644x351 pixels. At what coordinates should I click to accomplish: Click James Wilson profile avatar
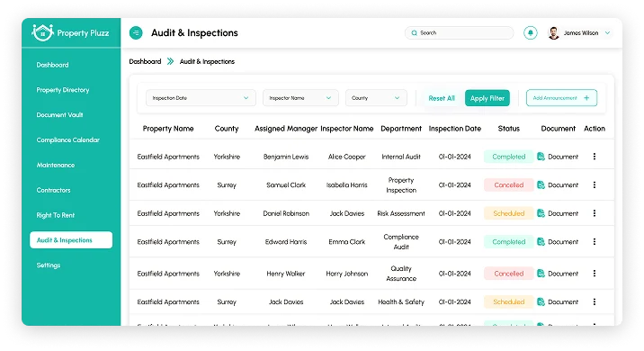(554, 33)
